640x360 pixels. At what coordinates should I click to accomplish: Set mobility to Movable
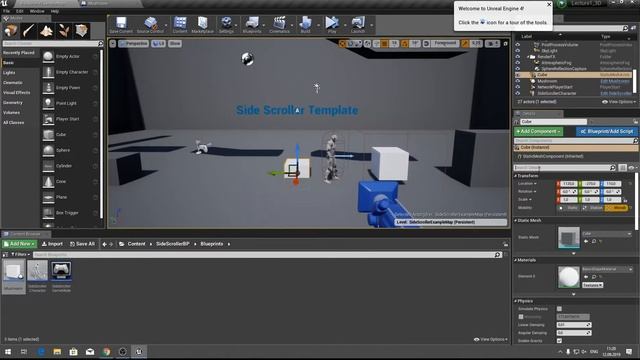[617, 208]
